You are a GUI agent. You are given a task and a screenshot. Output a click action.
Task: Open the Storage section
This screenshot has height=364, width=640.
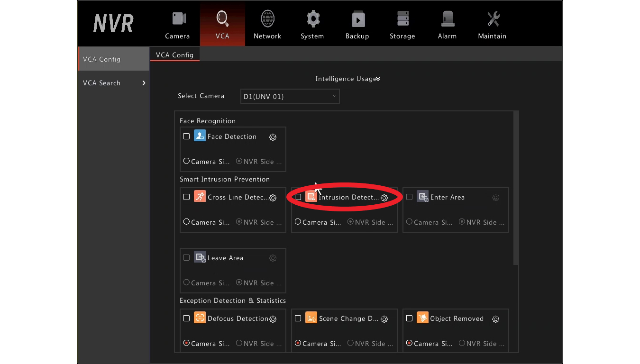click(x=402, y=25)
